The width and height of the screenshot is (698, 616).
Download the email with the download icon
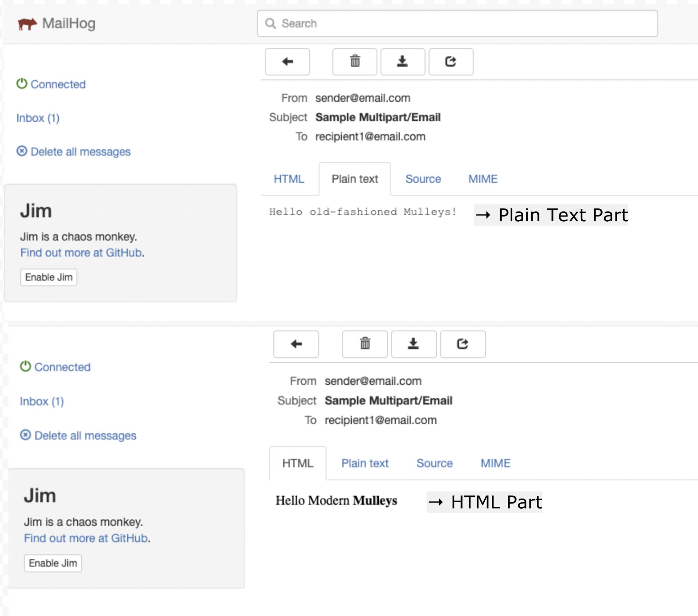point(403,62)
